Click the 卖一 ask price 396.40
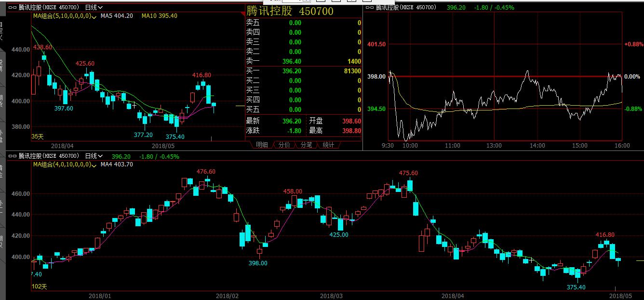644x300 pixels. [x=292, y=61]
